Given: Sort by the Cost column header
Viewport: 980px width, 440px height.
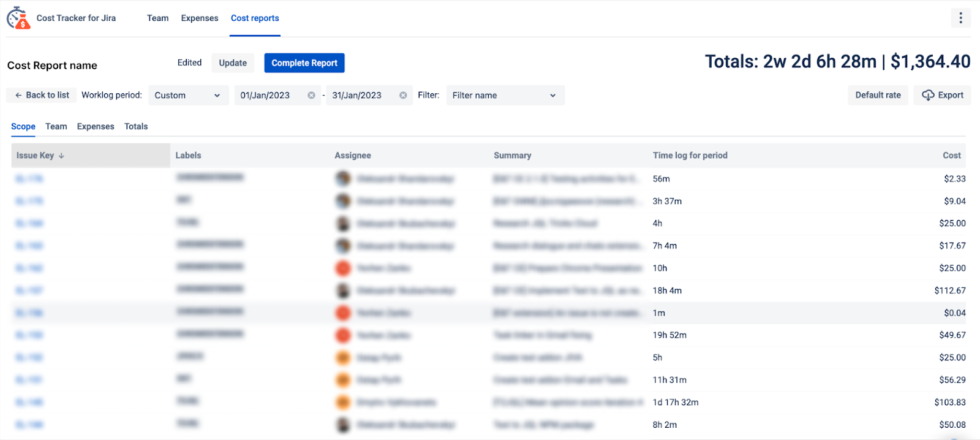Looking at the screenshot, I should coord(952,156).
